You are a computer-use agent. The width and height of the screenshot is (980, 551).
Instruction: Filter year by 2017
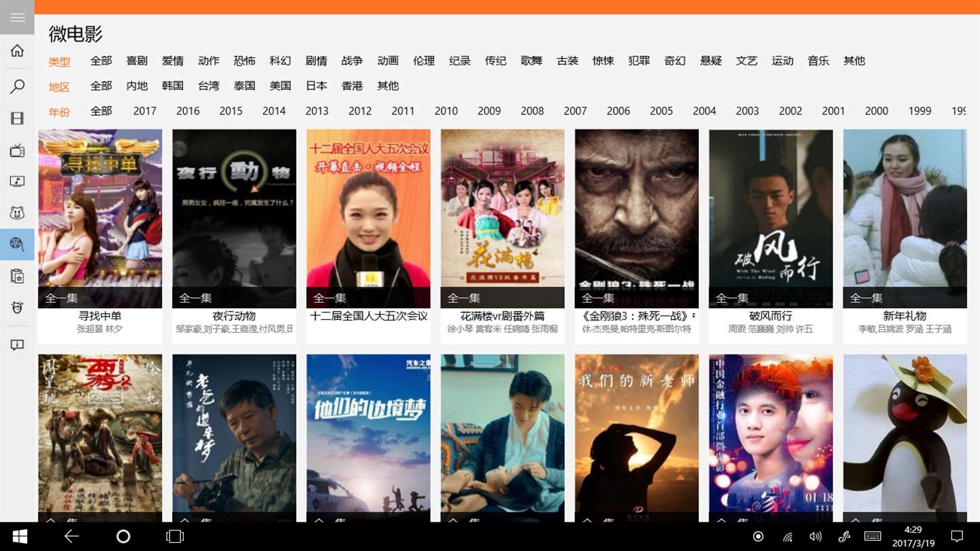tap(145, 111)
